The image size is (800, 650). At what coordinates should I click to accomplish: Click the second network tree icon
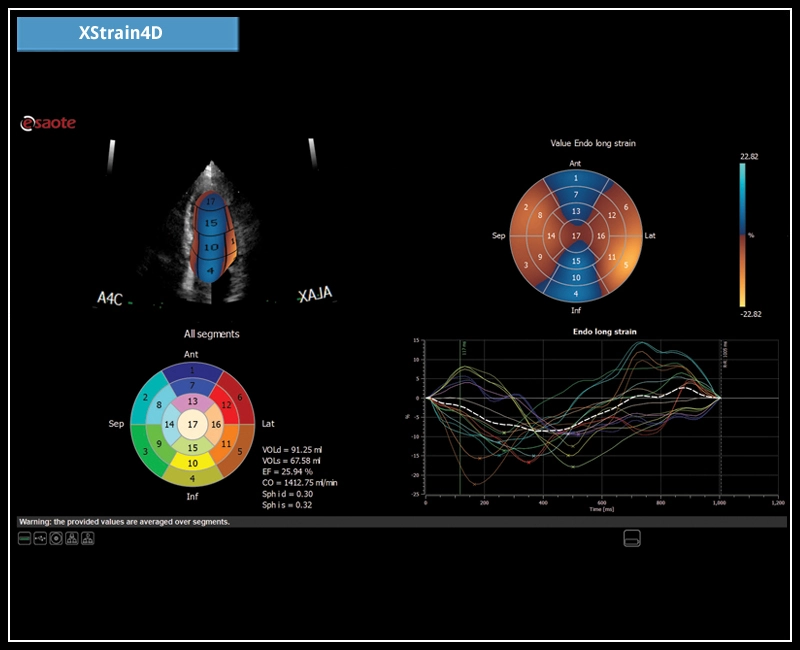[88, 538]
